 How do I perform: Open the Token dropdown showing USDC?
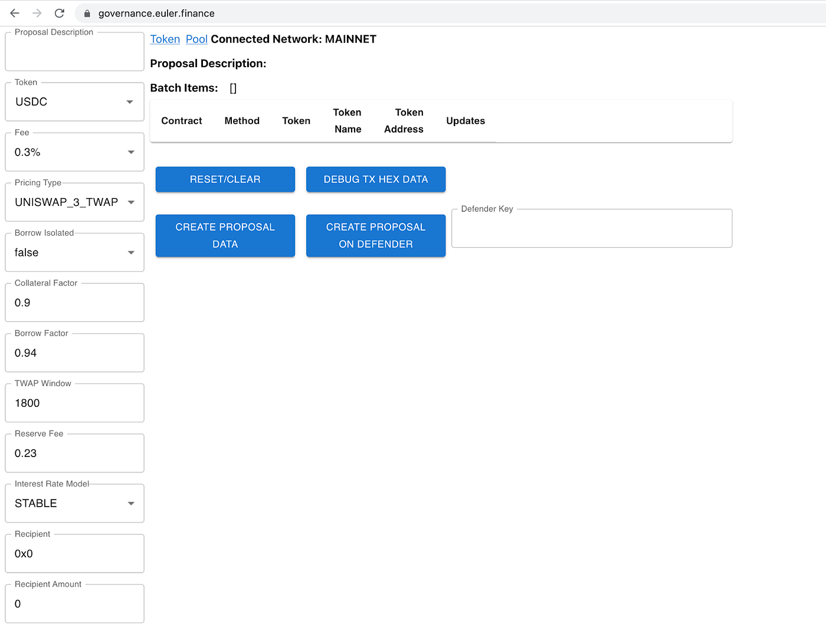74,102
